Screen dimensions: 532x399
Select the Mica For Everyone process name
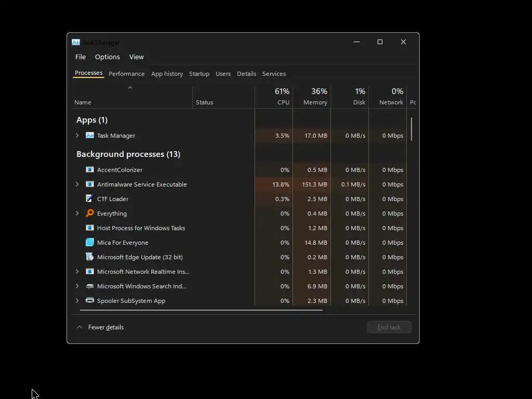123,243
